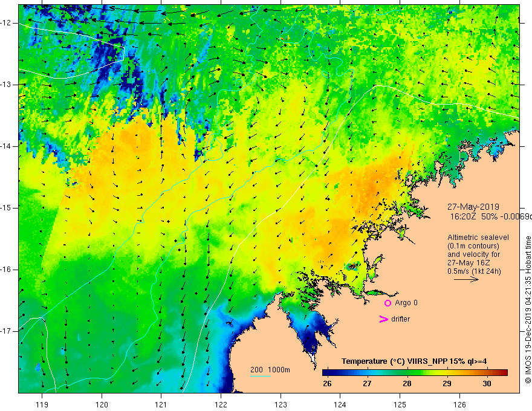
Task: Click the color bar value 30
Action: 487,384
